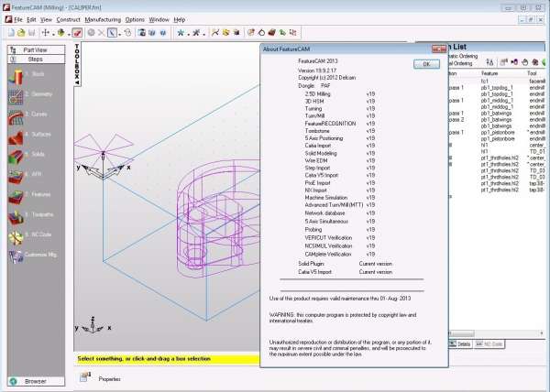Click the Part View button
This screenshot has width=550, height=392.
[x=36, y=50]
